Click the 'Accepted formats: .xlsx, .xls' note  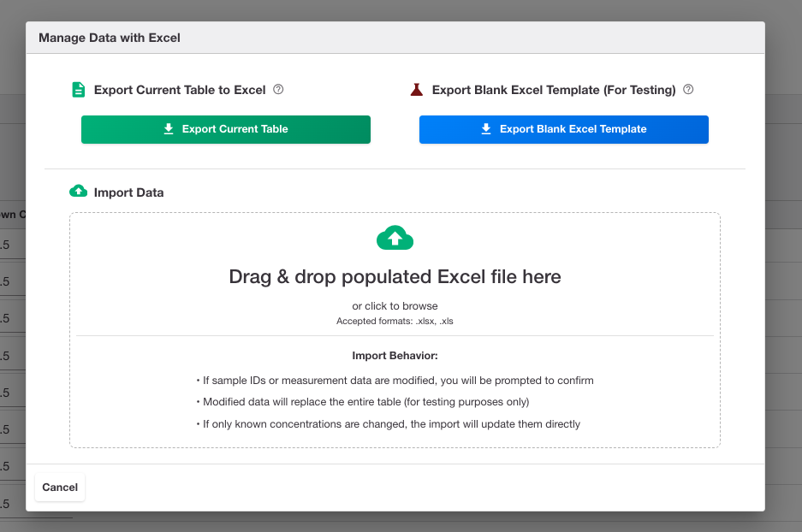pos(395,322)
